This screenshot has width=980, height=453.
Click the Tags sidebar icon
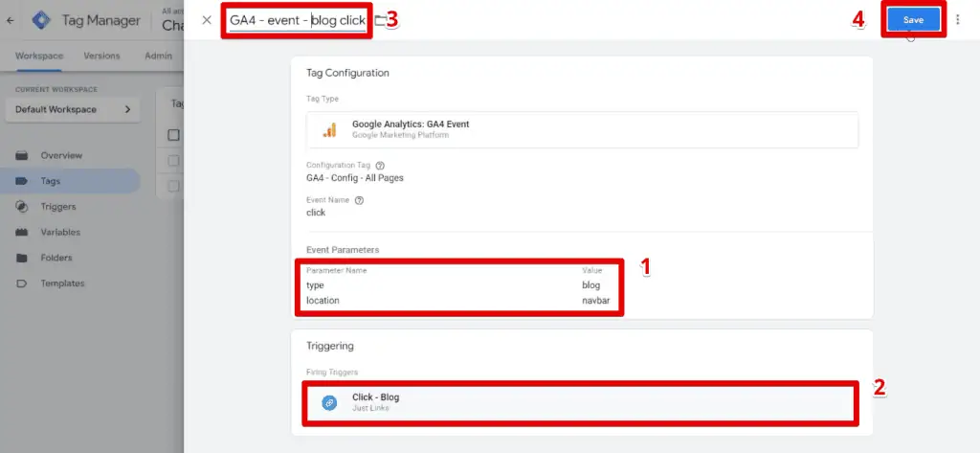(22, 181)
